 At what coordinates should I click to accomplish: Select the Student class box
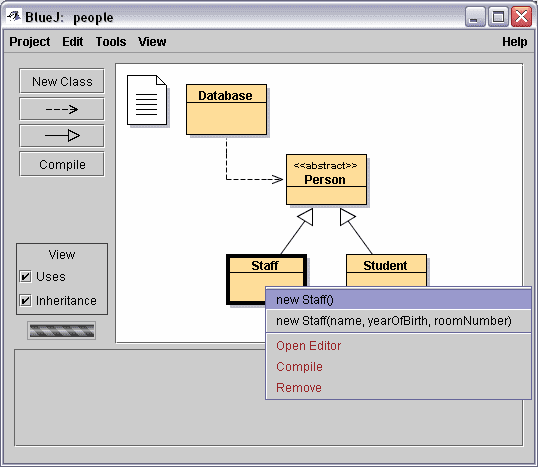386,270
